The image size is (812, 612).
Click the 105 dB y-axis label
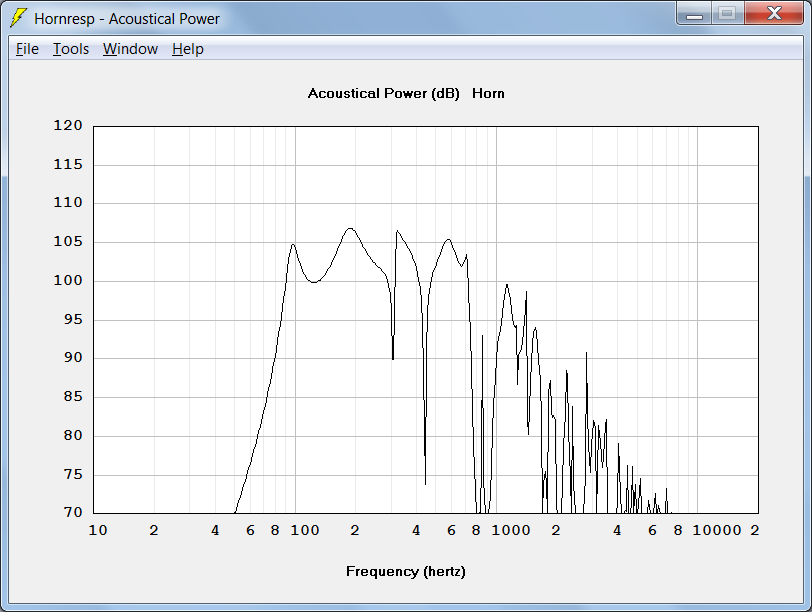pos(68,242)
